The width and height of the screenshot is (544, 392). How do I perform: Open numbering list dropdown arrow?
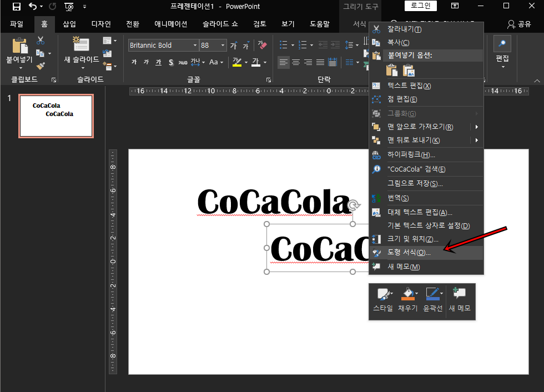coord(311,46)
